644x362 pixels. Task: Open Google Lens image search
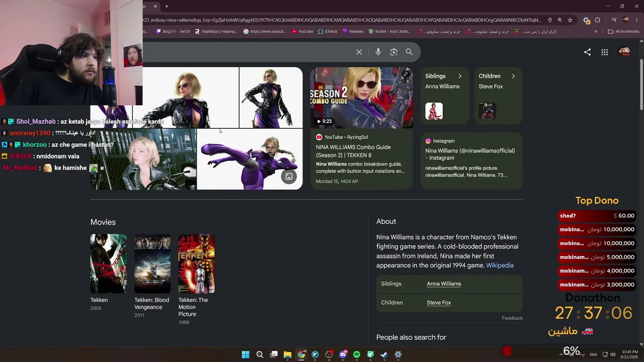[394, 52]
